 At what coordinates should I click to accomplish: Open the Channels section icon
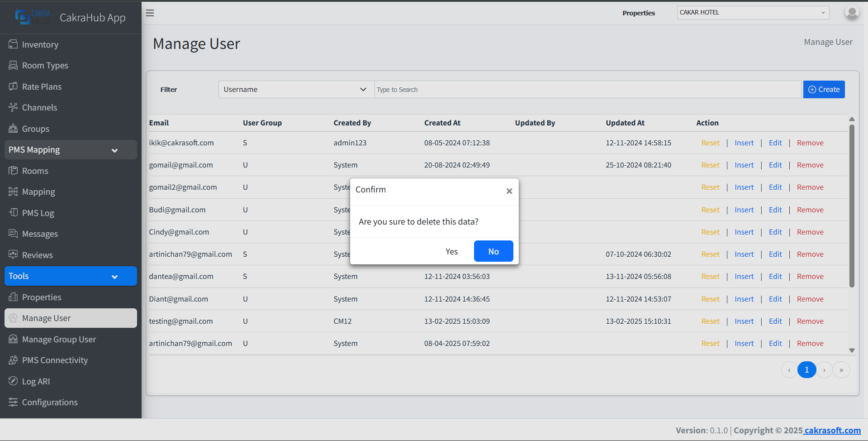(x=13, y=107)
